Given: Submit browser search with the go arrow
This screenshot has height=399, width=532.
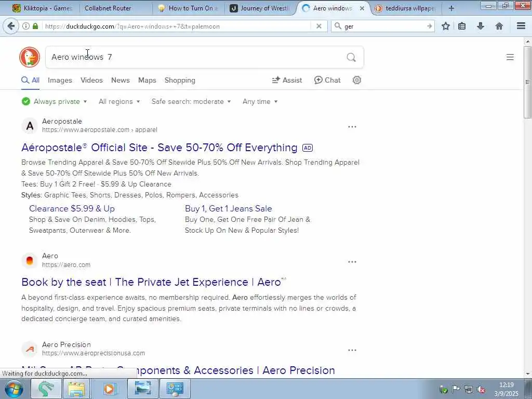Looking at the screenshot, I should click(x=430, y=26).
